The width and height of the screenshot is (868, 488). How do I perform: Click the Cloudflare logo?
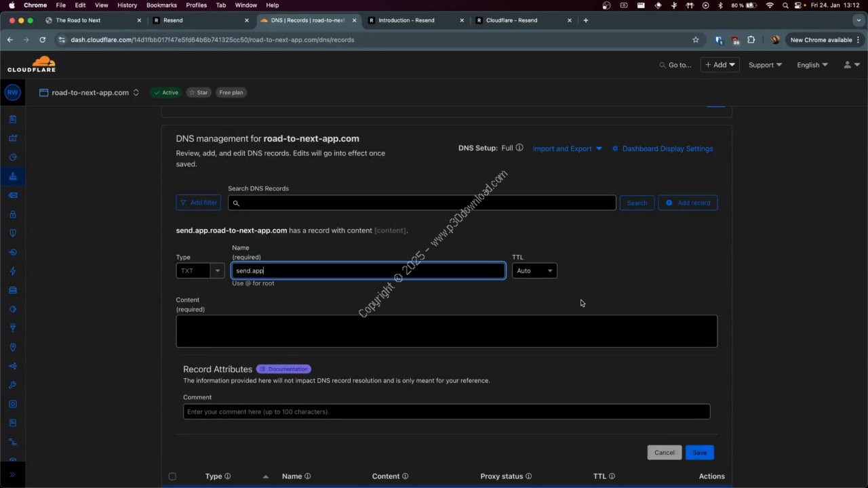click(x=31, y=64)
